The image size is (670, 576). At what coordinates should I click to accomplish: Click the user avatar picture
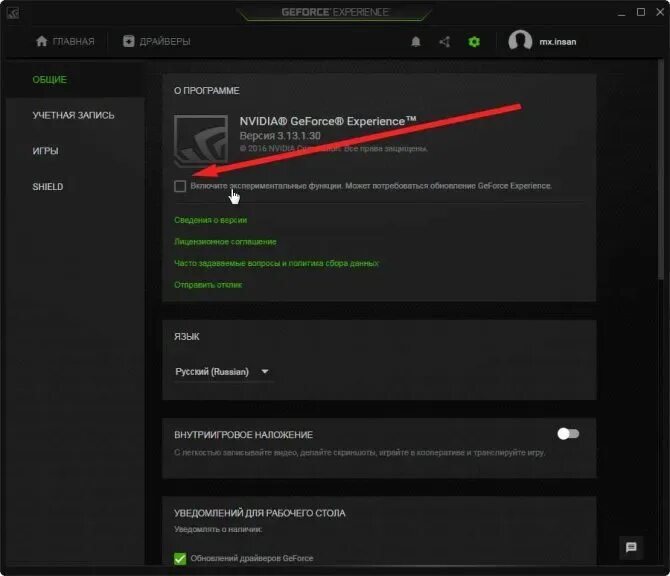520,41
